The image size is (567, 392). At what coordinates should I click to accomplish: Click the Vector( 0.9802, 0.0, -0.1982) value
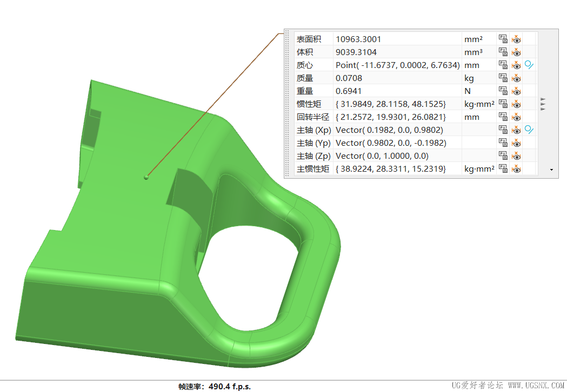(x=391, y=143)
